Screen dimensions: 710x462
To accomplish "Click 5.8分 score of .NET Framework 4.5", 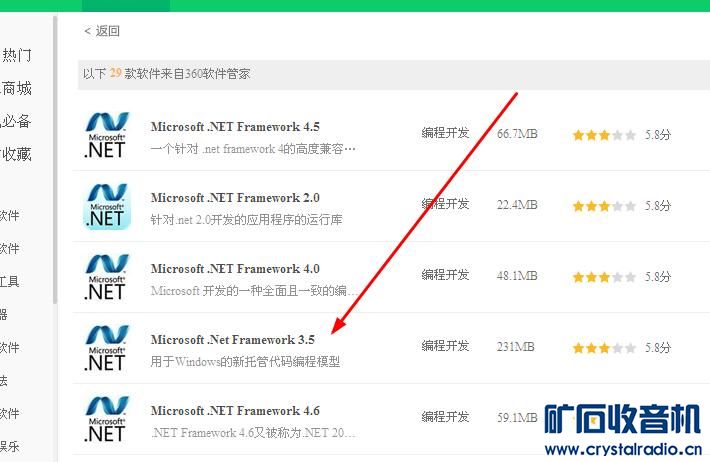I will coord(657,135).
